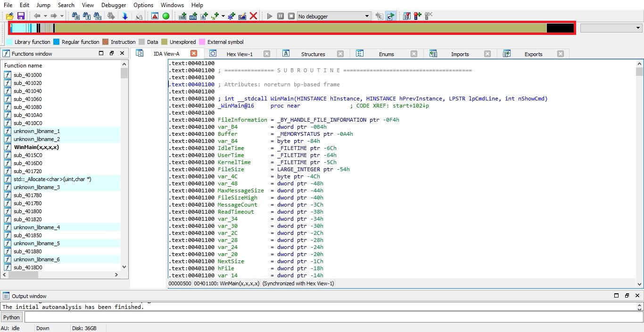Start the process with the play button
This screenshot has height=332, width=644.
pyautogui.click(x=270, y=16)
